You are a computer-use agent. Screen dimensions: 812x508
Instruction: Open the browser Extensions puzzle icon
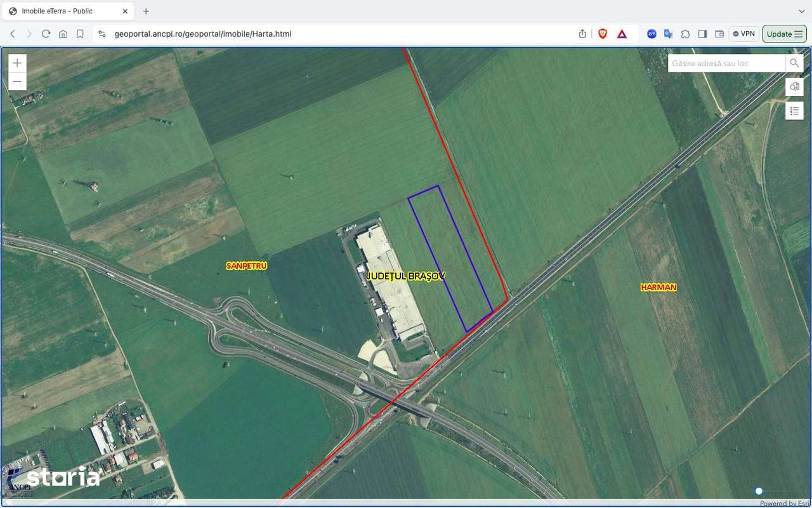point(686,34)
